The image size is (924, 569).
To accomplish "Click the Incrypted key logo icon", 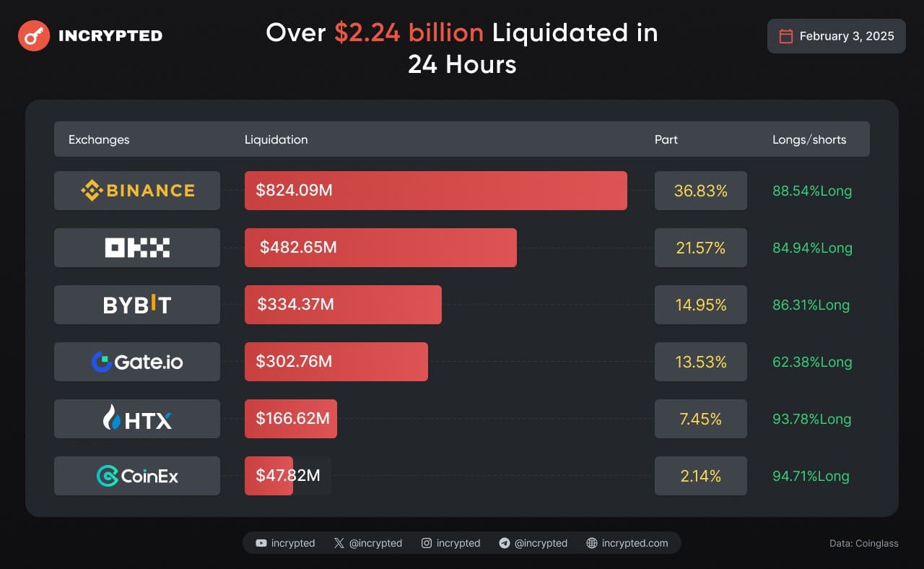I will click(34, 35).
